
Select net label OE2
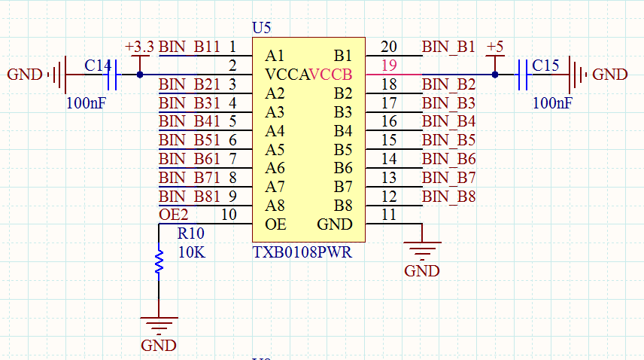point(173,215)
